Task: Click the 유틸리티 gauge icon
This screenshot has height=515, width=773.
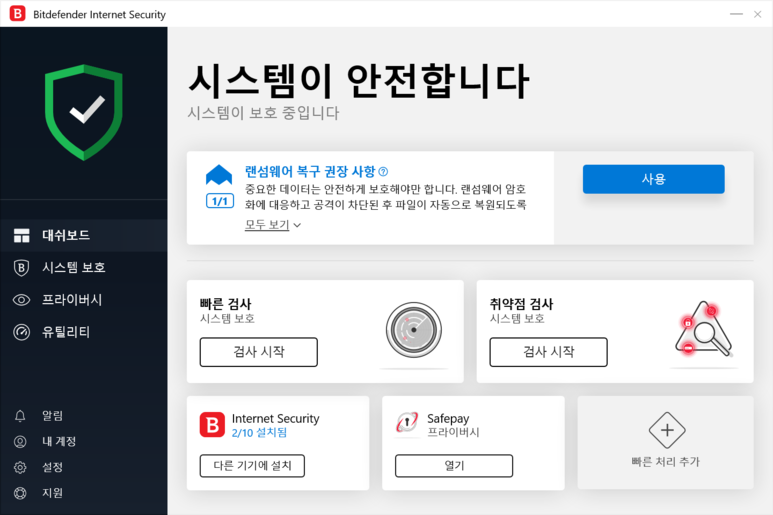Action: point(21,332)
